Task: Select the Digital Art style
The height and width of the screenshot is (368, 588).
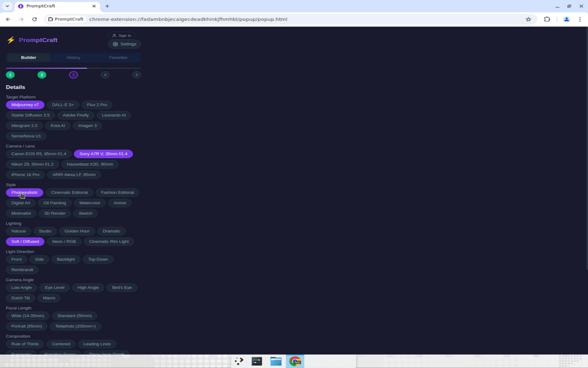Action: point(21,203)
